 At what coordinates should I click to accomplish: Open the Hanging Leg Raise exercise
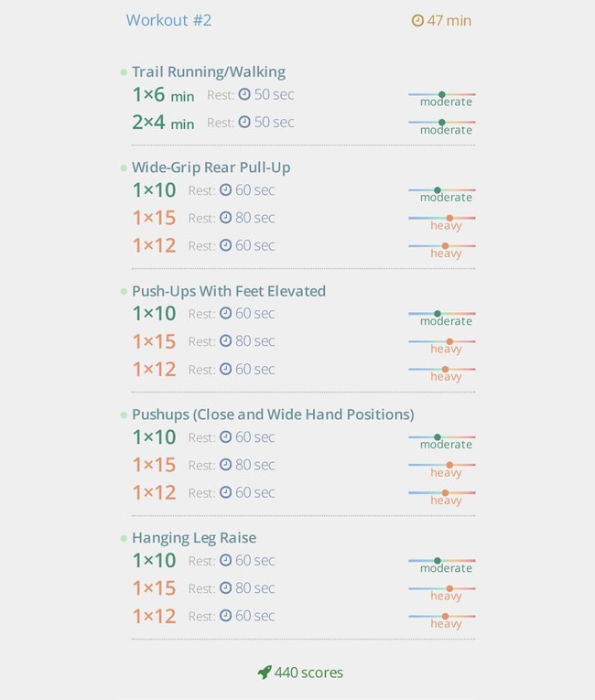194,538
